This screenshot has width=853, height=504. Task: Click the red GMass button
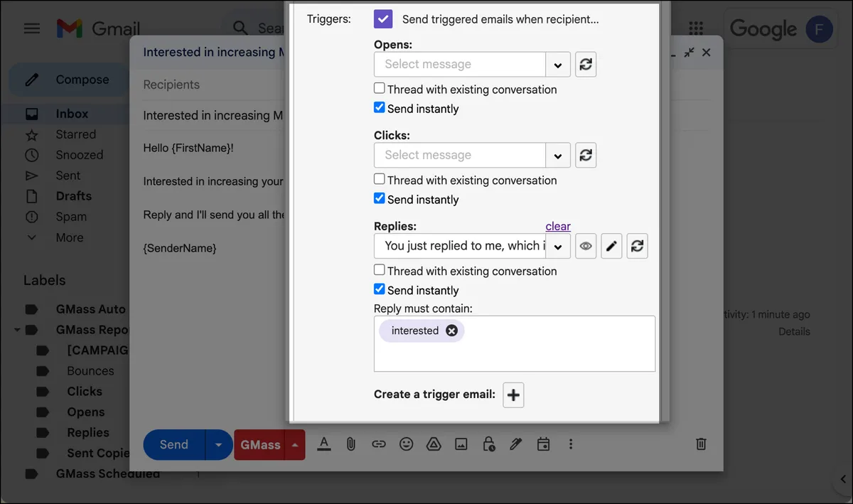260,445
